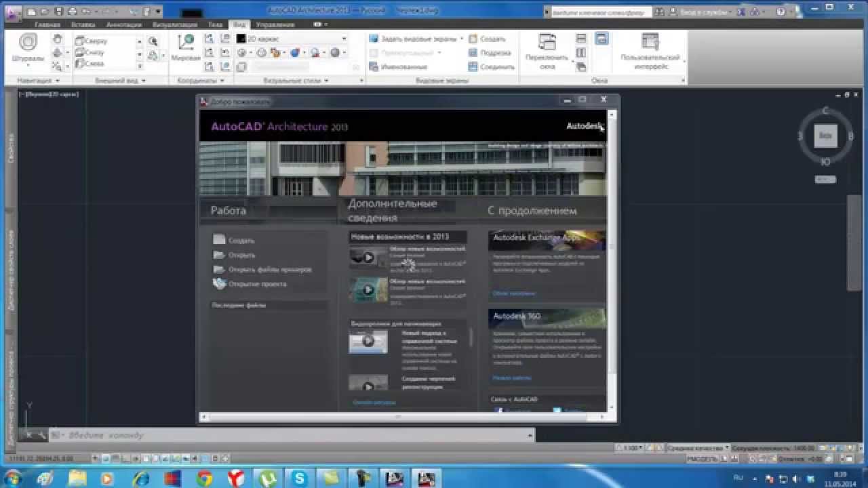Open the 1:100 annotation scale dropdown
The width and height of the screenshot is (868, 488).
coord(631,448)
